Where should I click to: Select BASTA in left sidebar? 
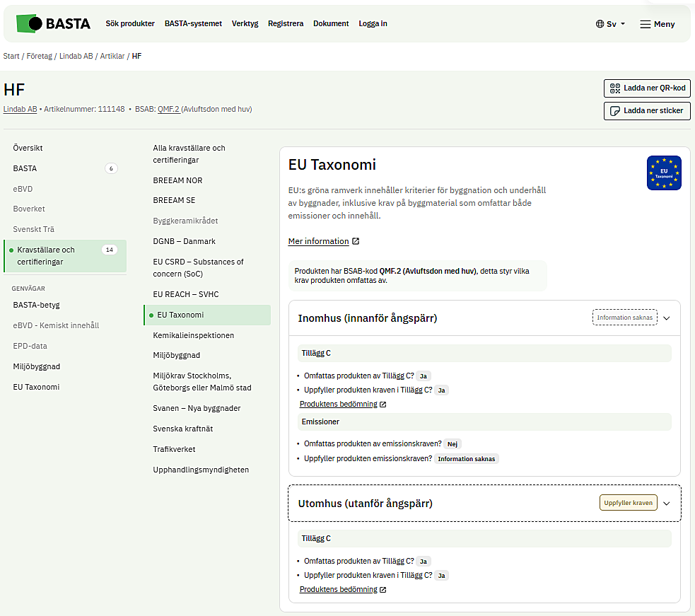25,168
